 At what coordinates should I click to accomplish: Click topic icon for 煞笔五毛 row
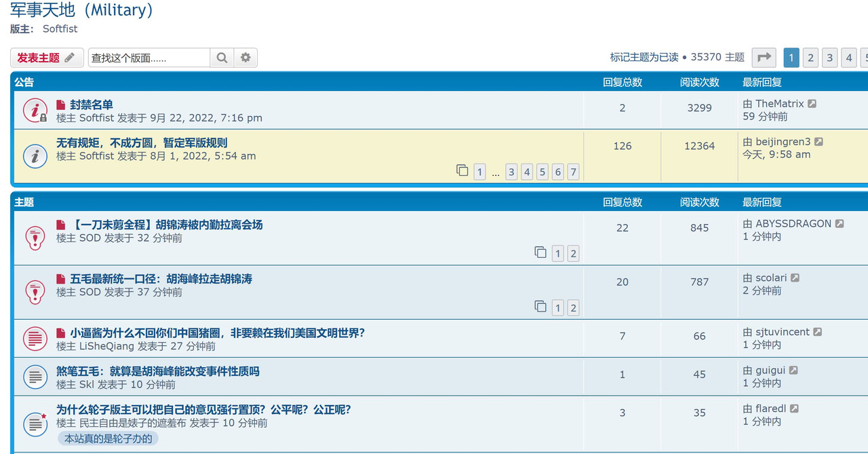point(35,377)
